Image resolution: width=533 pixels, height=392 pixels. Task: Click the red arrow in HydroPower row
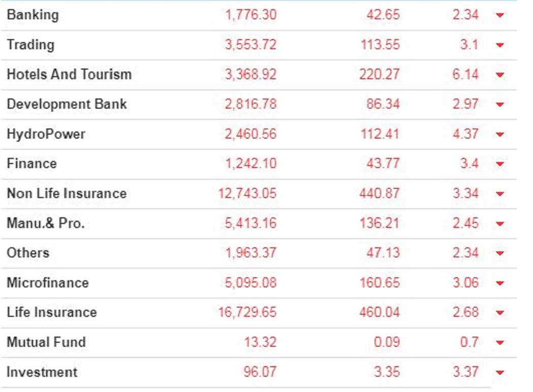pyautogui.click(x=500, y=135)
